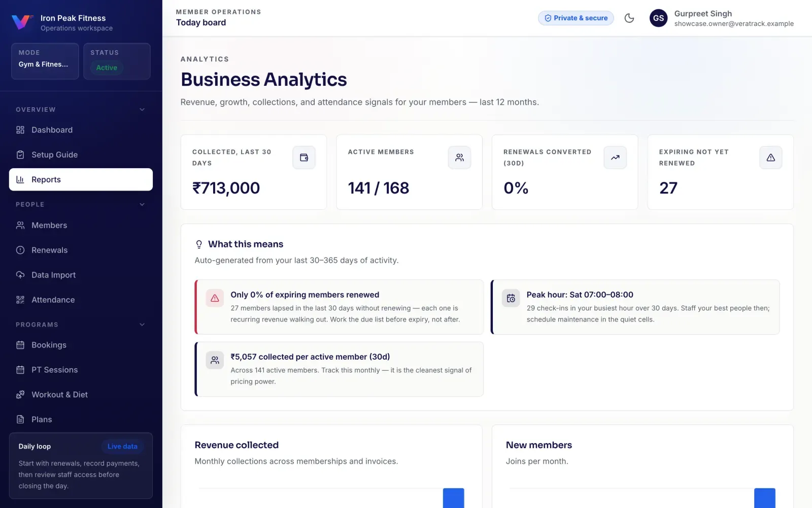Click the Revenue collected chart title

236,445
